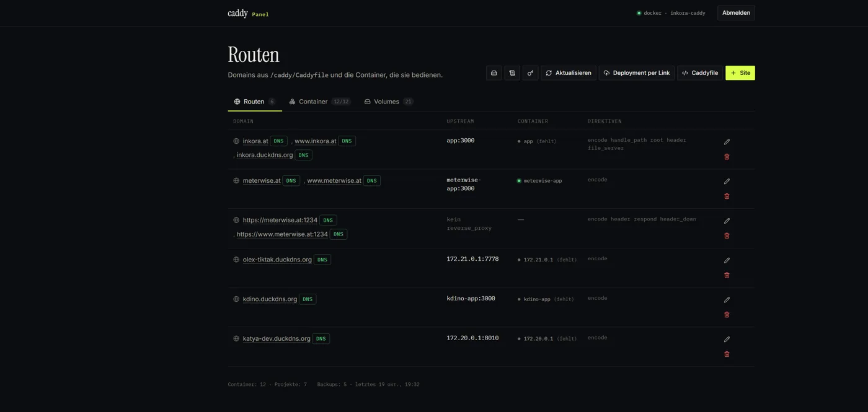Image resolution: width=868 pixels, height=412 pixels.
Task: Click the upstream value 172.21.0.1:7778
Action: click(472, 259)
